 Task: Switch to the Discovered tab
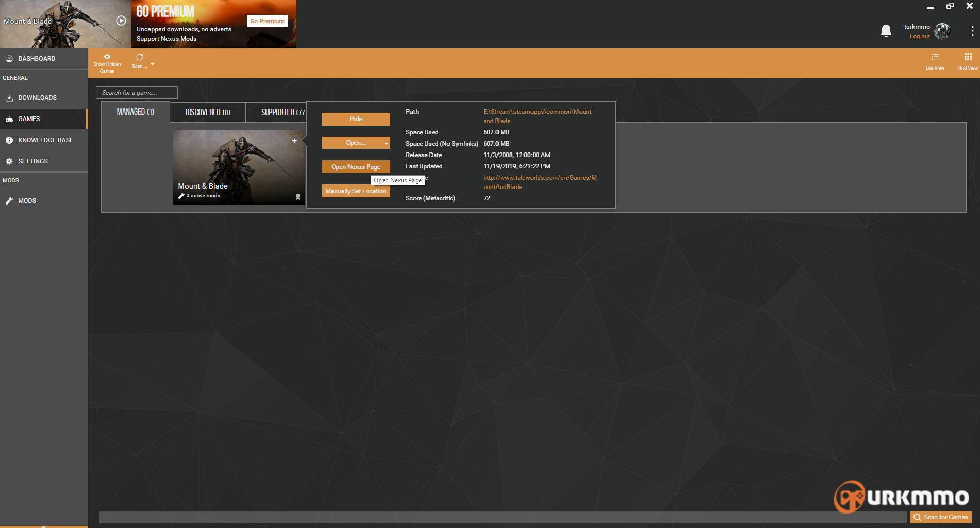208,112
